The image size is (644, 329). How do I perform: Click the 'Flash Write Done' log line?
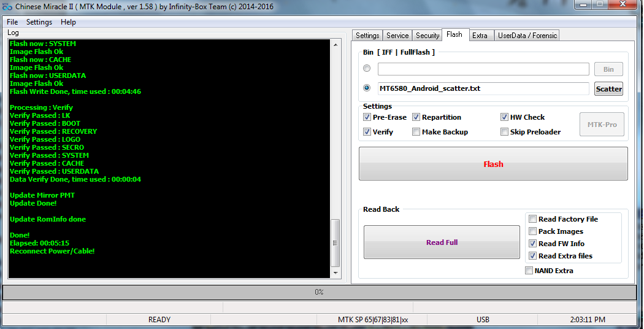pyautogui.click(x=75, y=91)
